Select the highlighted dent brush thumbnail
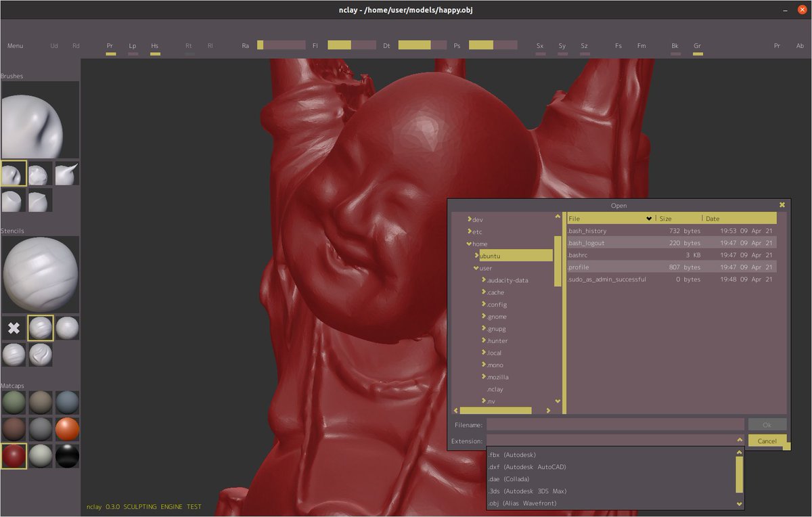The width and height of the screenshot is (812, 517). tap(14, 173)
